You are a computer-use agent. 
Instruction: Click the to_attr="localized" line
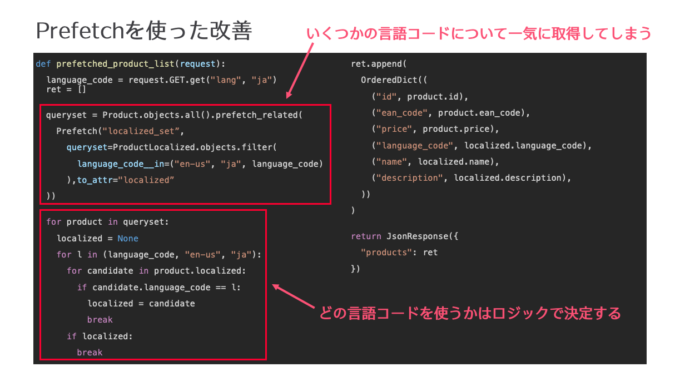120,180
